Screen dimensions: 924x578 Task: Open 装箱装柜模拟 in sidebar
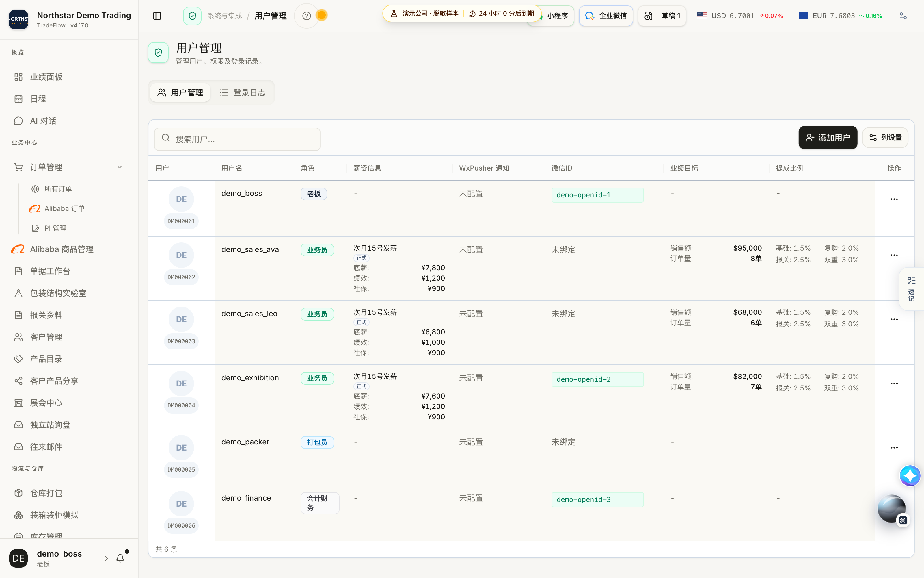69,515
